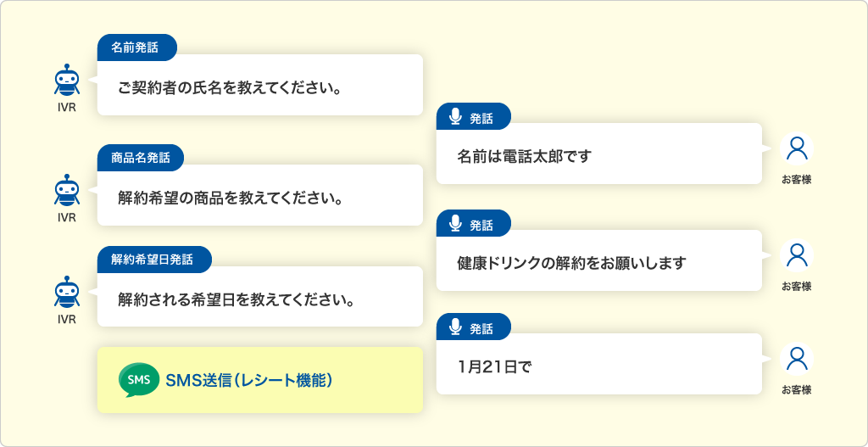
Task: Click the microphone icon above 名前は電話太郎です
Action: click(455, 117)
